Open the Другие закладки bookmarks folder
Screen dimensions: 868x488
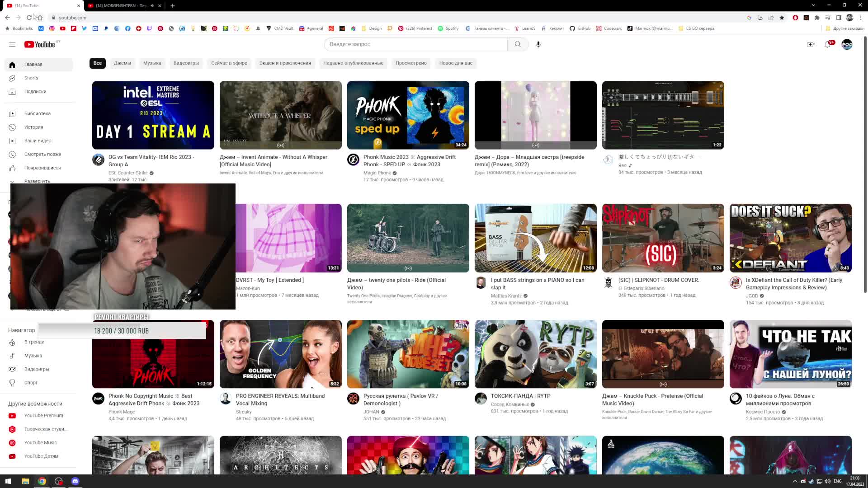tap(844, 28)
